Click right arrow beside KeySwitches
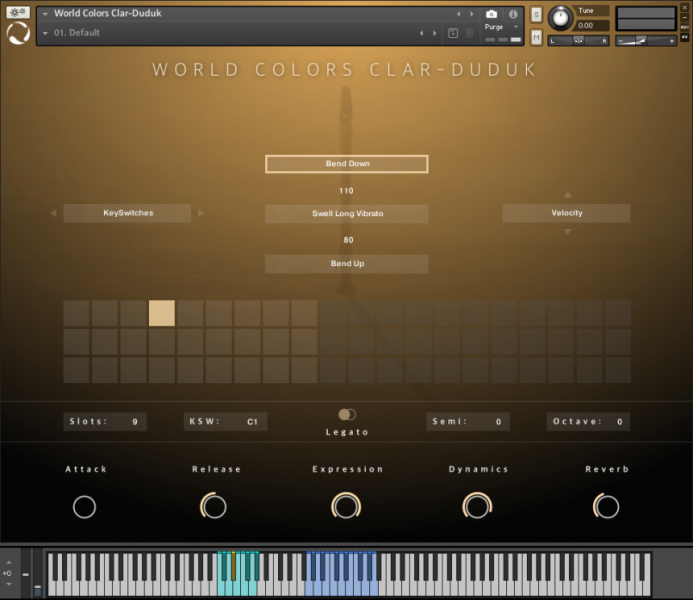The height and width of the screenshot is (600, 693). coord(201,213)
